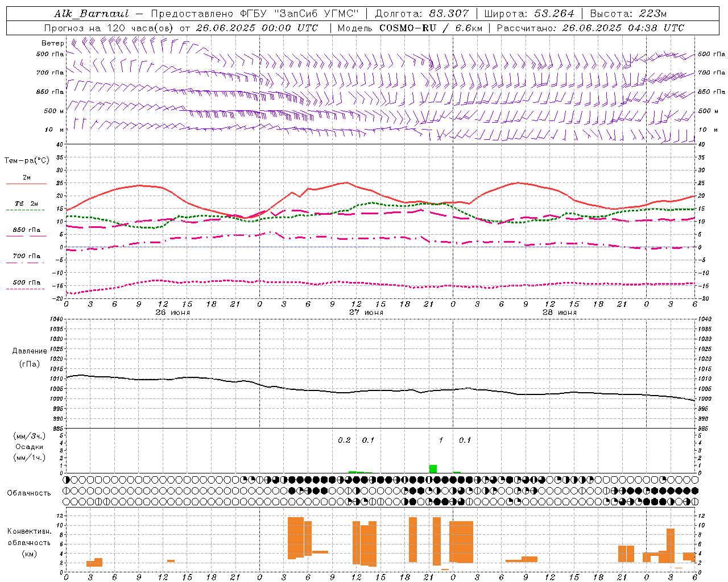Screen dimensions: 728x582
Task: Click the tallest green precipitation bar
Action: pos(433,469)
